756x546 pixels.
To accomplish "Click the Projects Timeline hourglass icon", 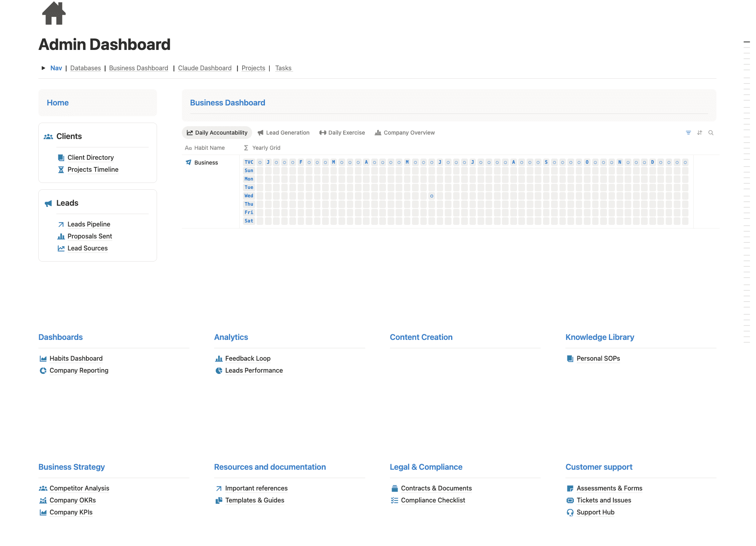I will click(x=61, y=169).
